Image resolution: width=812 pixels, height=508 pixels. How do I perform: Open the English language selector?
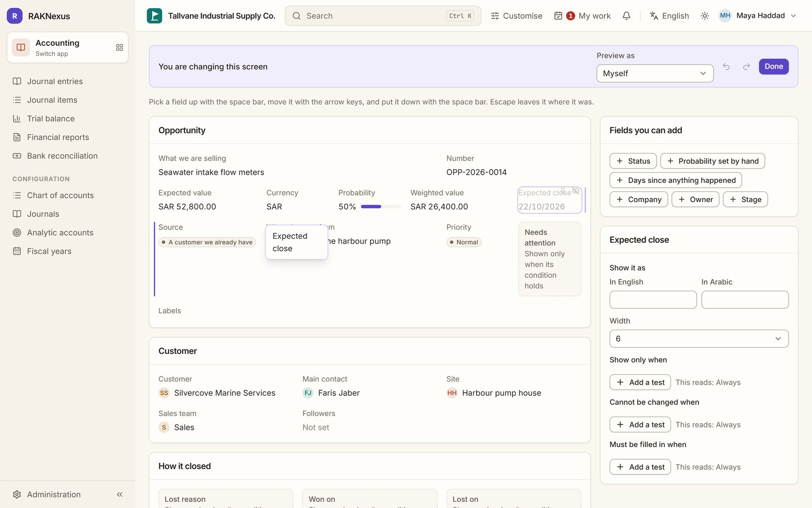[x=669, y=16]
